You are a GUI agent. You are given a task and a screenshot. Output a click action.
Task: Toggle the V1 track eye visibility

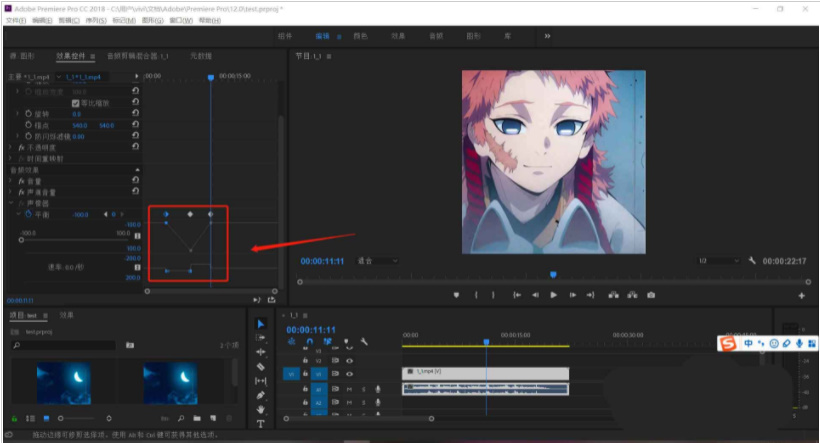point(350,374)
